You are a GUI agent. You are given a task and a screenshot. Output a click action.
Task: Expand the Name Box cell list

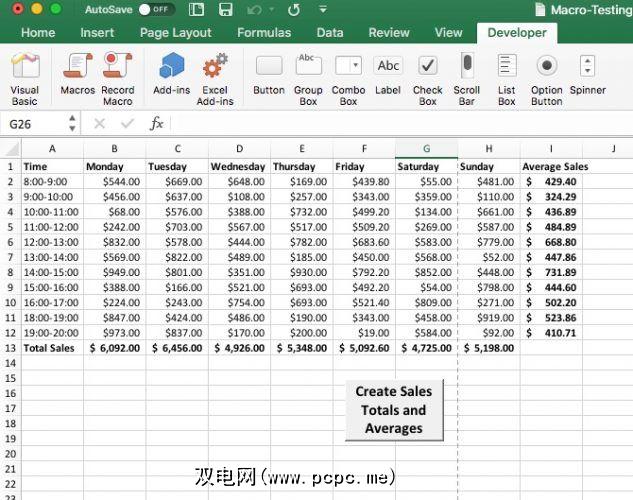pyautogui.click(x=72, y=124)
